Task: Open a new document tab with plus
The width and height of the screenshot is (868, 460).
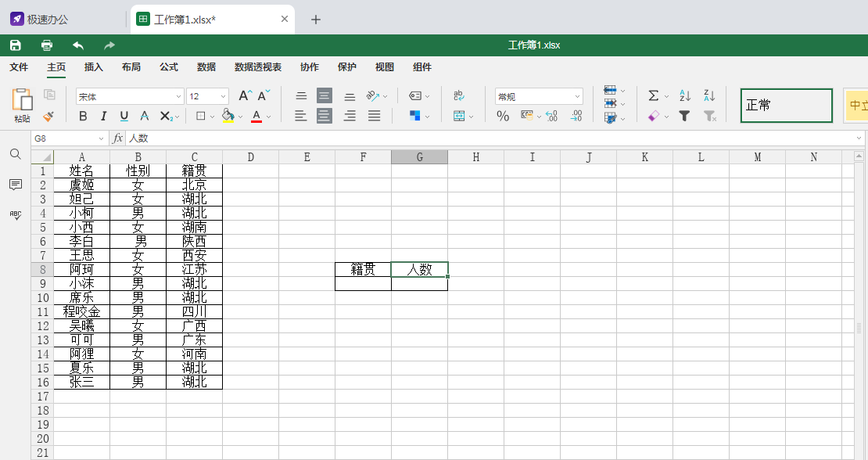Action: 316,20
